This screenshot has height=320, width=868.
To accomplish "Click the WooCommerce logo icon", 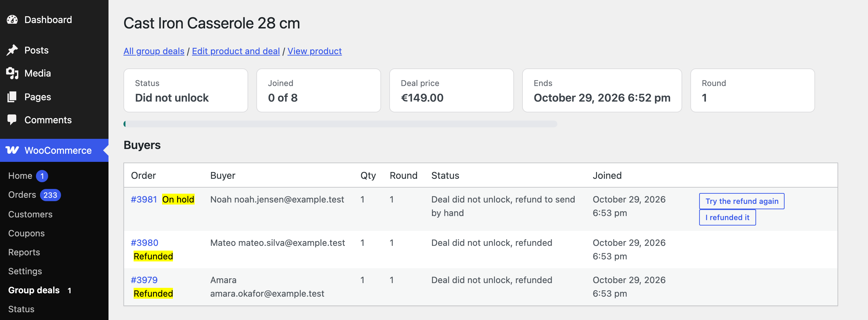I will (x=12, y=150).
